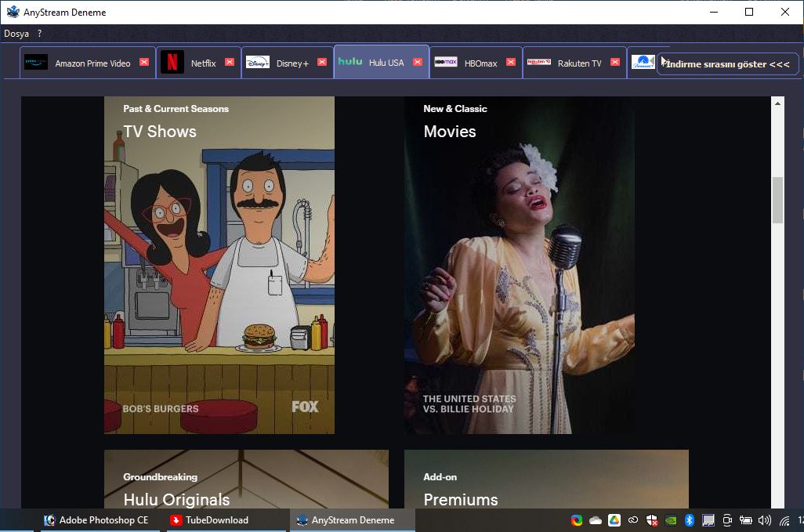Click the Meet Now camera tray icon
Image resolution: width=804 pixels, height=532 pixels.
pos(726,520)
